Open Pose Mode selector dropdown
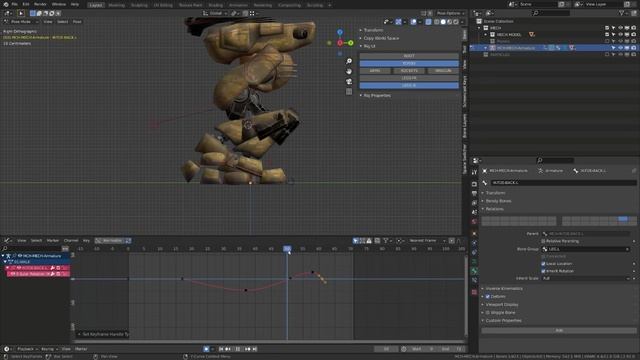Viewport: 640px width, 360px height. tap(20, 22)
